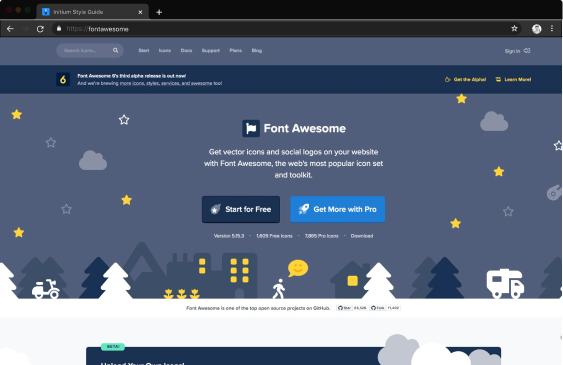Image resolution: width=563 pixels, height=365 pixels.
Task: Open the Chrome three-dot menu
Action: pyautogui.click(x=552, y=28)
